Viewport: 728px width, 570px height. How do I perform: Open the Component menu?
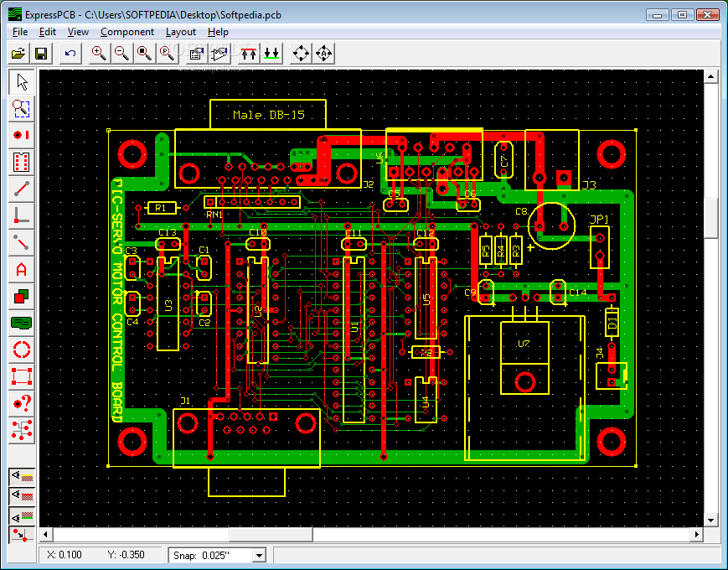[x=127, y=32]
